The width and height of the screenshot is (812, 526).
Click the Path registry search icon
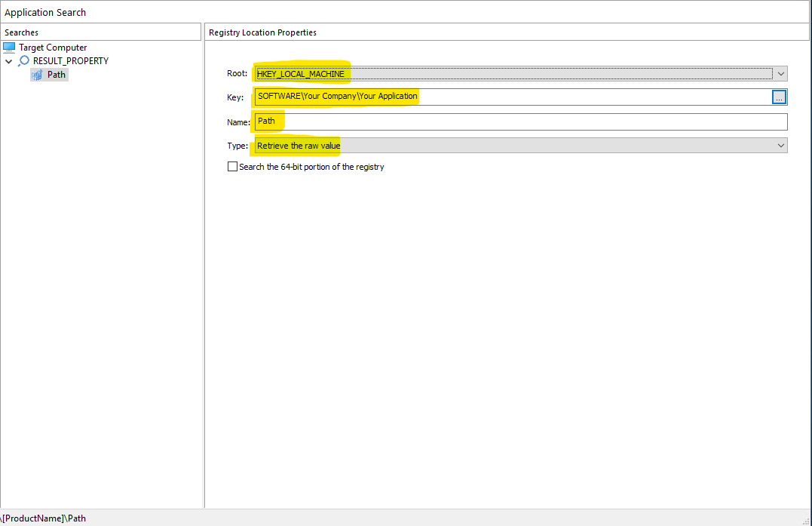(37, 75)
